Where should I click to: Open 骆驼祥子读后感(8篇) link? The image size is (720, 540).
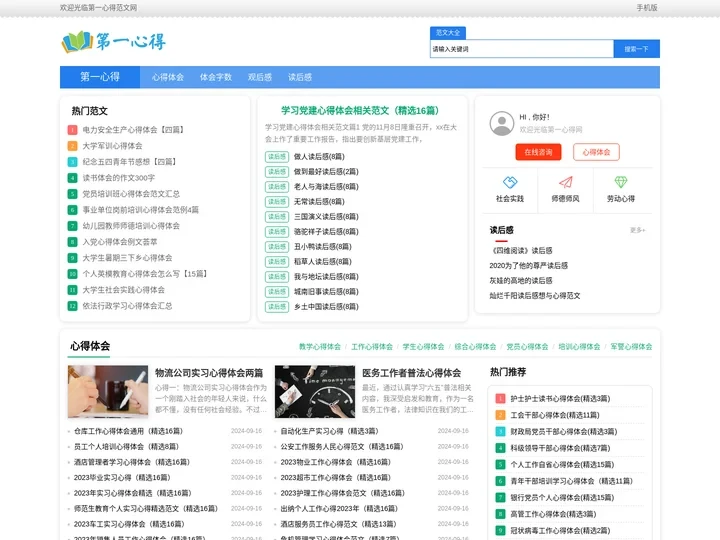(x=326, y=231)
